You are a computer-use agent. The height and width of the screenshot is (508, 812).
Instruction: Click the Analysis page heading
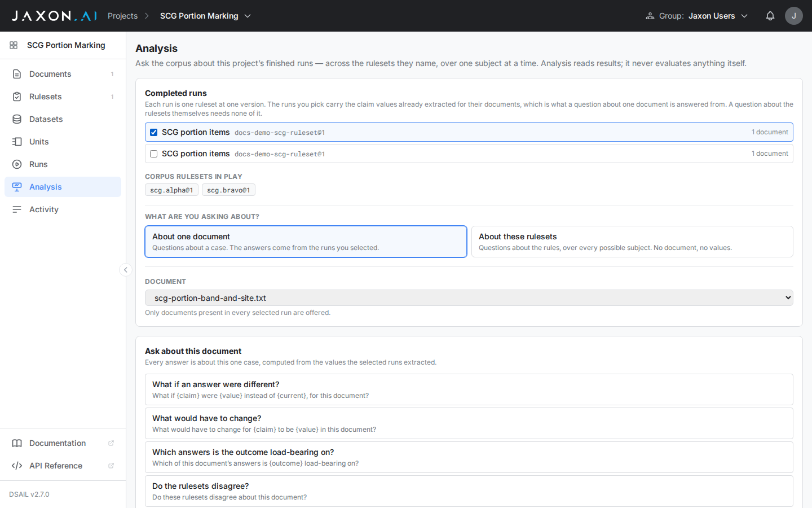(x=156, y=49)
